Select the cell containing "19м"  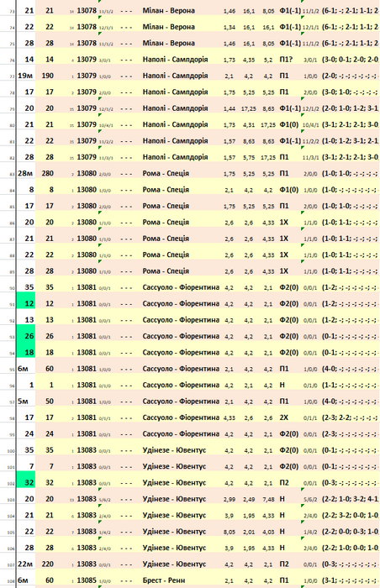click(25, 76)
